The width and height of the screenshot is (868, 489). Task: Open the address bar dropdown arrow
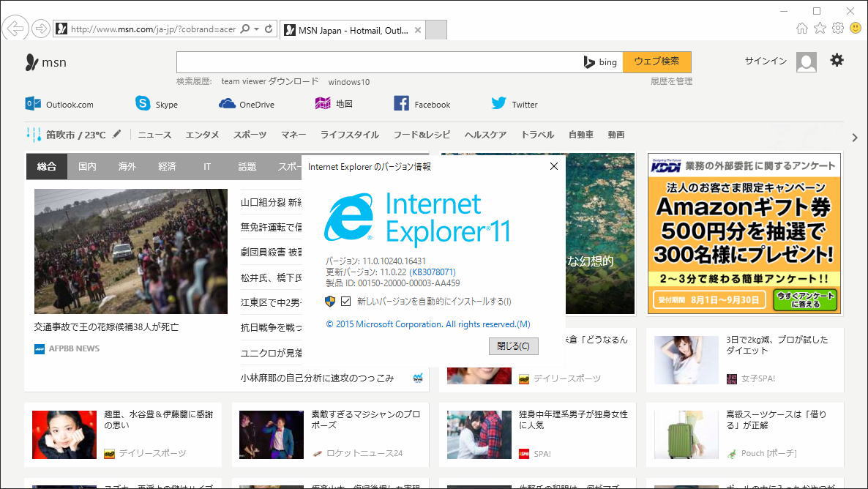point(256,29)
